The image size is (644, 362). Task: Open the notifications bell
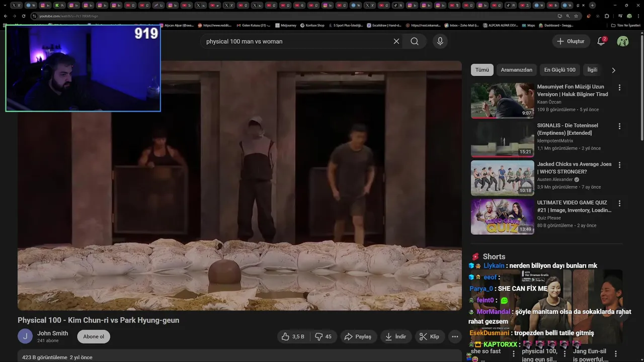pos(601,41)
